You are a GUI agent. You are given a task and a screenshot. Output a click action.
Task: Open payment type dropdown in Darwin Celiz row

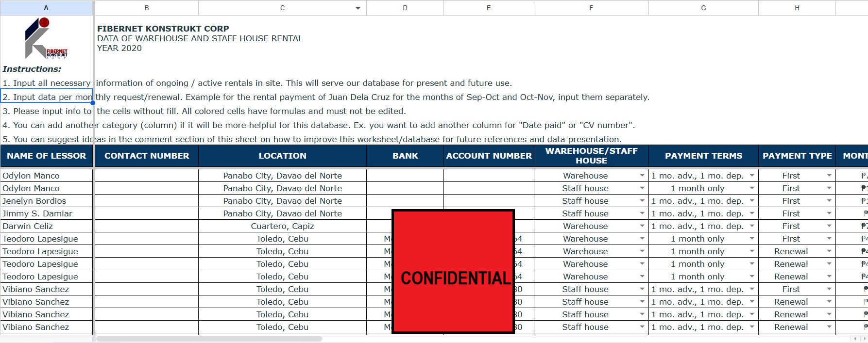pyautogui.click(x=829, y=226)
